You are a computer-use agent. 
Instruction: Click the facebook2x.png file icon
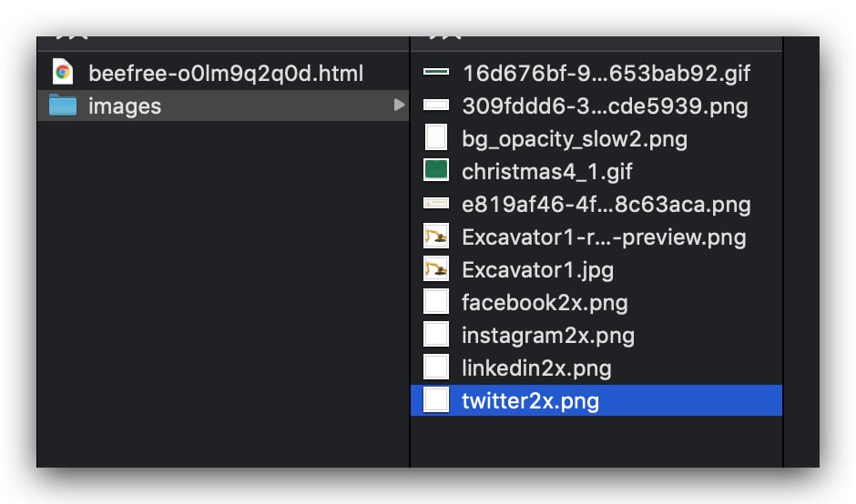[x=436, y=302]
